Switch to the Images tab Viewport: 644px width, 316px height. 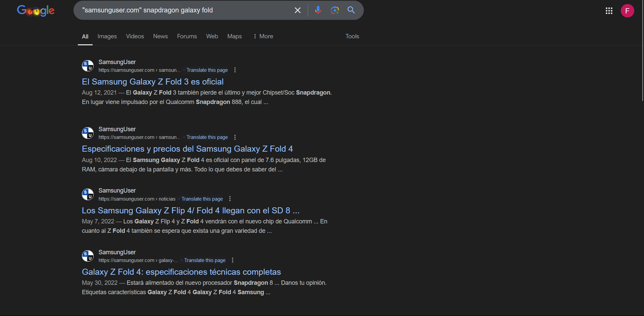(x=107, y=36)
